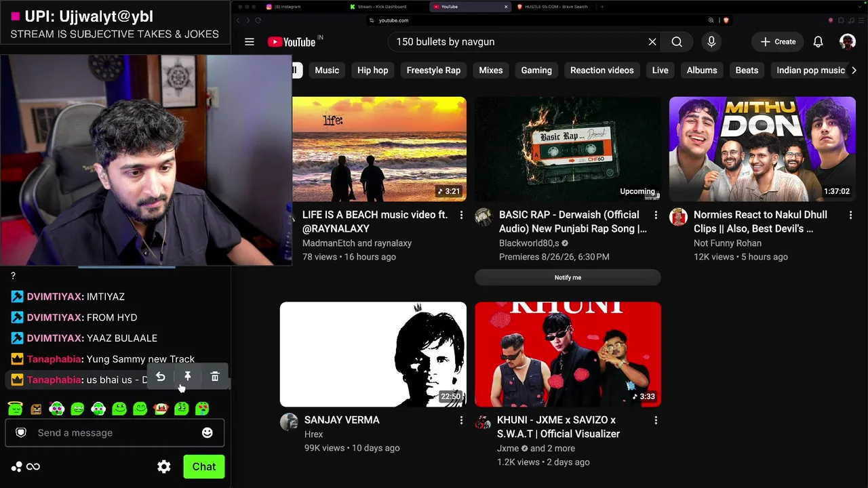Open the LIFE IS A BEACH video thumbnail
The height and width of the screenshot is (488, 868).
pyautogui.click(x=379, y=149)
